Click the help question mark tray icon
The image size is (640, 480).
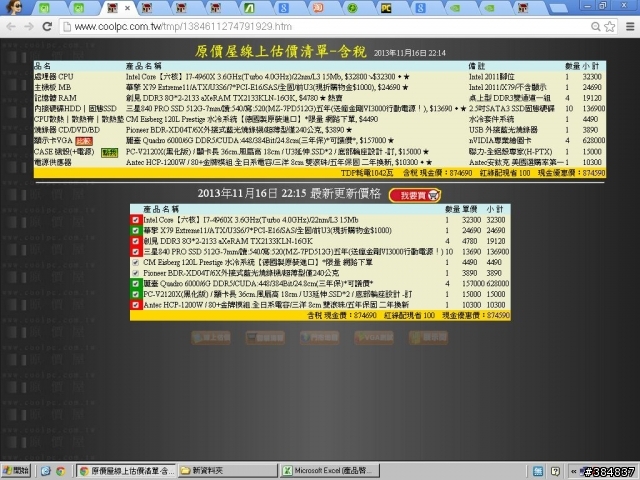tap(555, 471)
